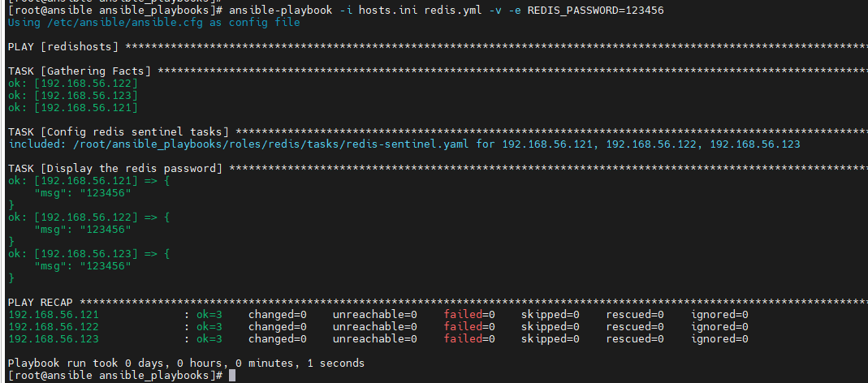Image resolution: width=868 pixels, height=383 pixels.
Task: Click REDIS_PASSWORD=123456 in the command line
Action: [595, 11]
